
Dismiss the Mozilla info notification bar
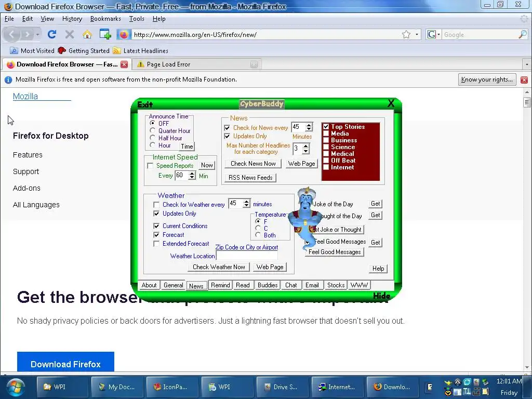[x=524, y=79]
